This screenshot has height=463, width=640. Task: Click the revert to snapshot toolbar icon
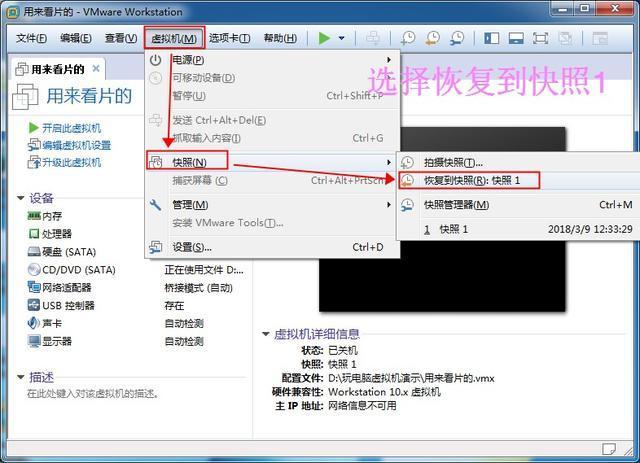(x=433, y=38)
